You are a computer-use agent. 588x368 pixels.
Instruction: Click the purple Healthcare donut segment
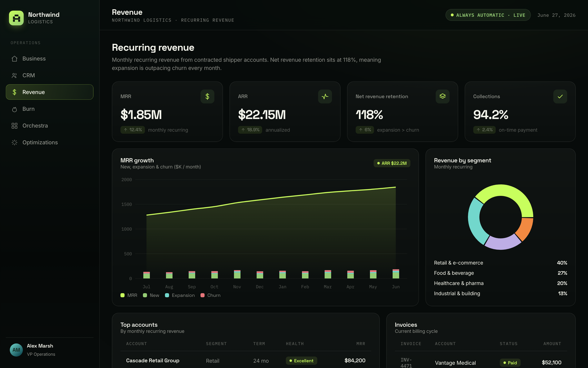pyautogui.click(x=503, y=243)
